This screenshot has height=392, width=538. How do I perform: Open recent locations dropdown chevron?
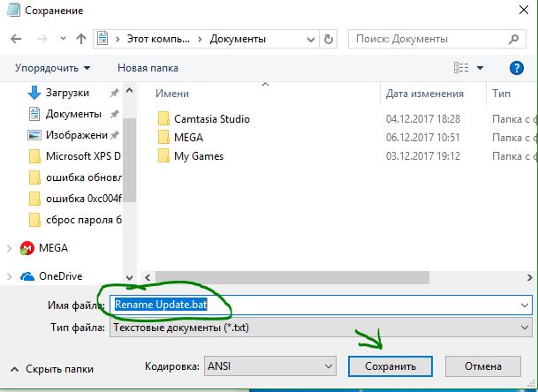[x=63, y=39]
